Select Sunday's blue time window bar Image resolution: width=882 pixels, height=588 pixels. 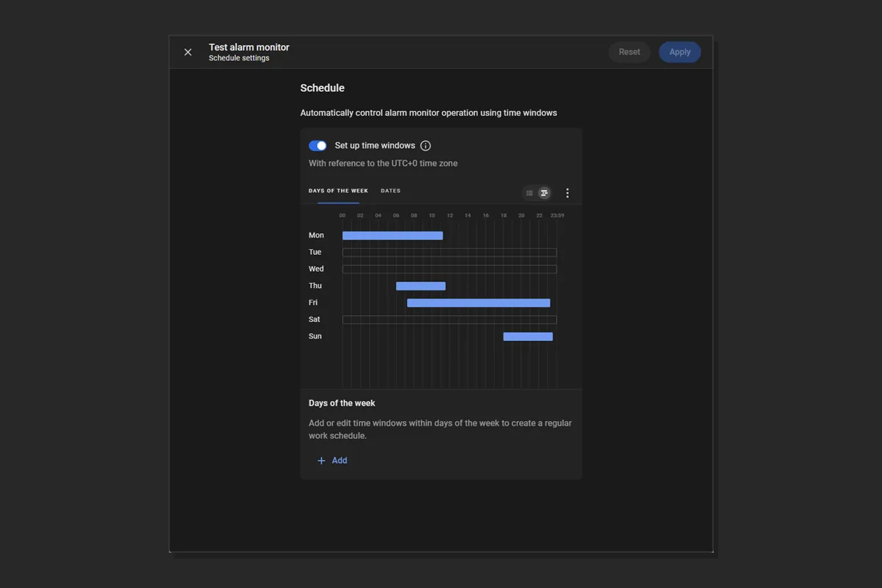click(528, 337)
